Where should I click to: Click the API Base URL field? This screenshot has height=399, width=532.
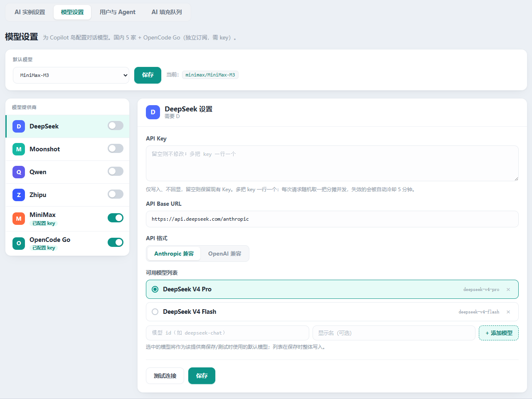[x=332, y=219]
